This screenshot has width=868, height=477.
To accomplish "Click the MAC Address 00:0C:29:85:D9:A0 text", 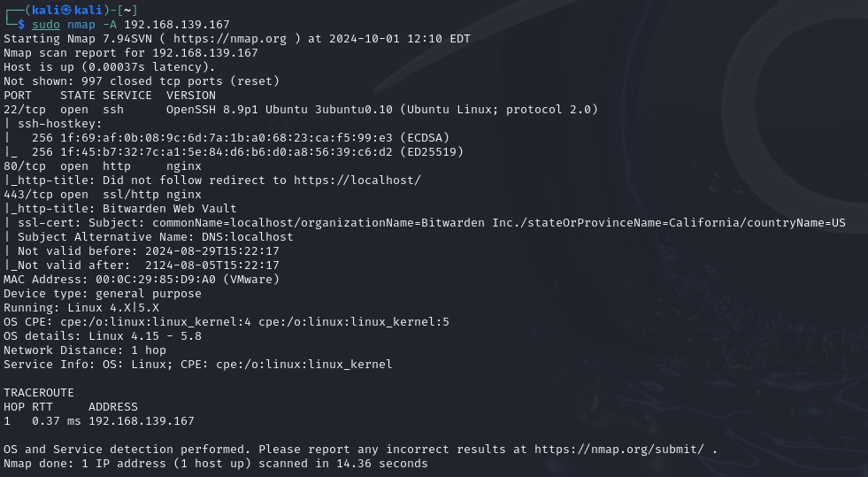I will [142, 280].
